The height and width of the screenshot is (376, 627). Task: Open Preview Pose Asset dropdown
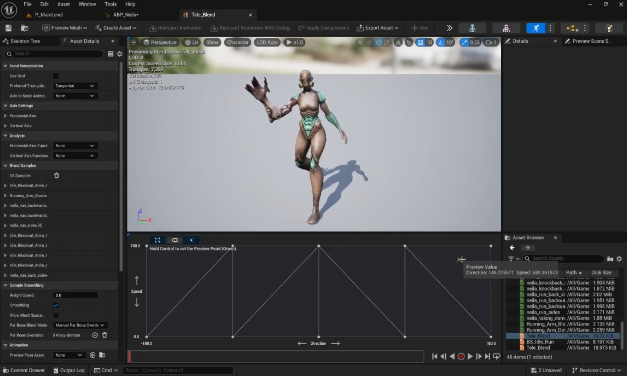(69, 355)
